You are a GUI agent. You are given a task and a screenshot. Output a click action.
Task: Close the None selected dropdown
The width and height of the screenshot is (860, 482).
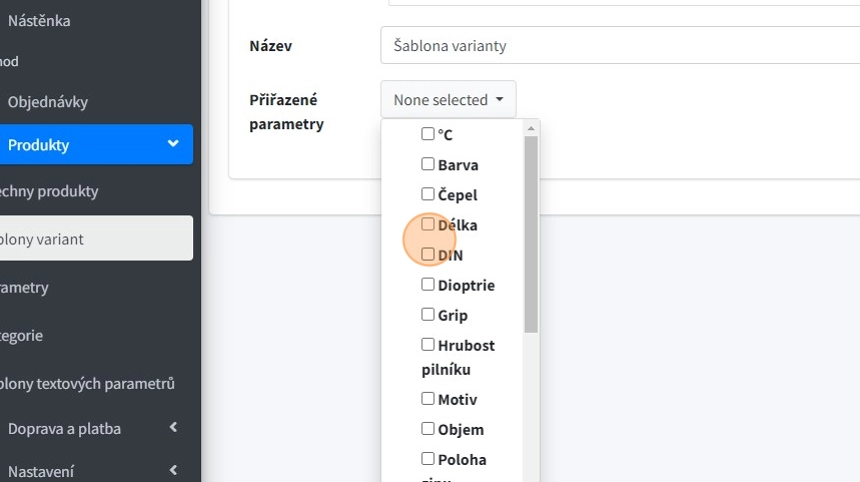click(x=448, y=100)
